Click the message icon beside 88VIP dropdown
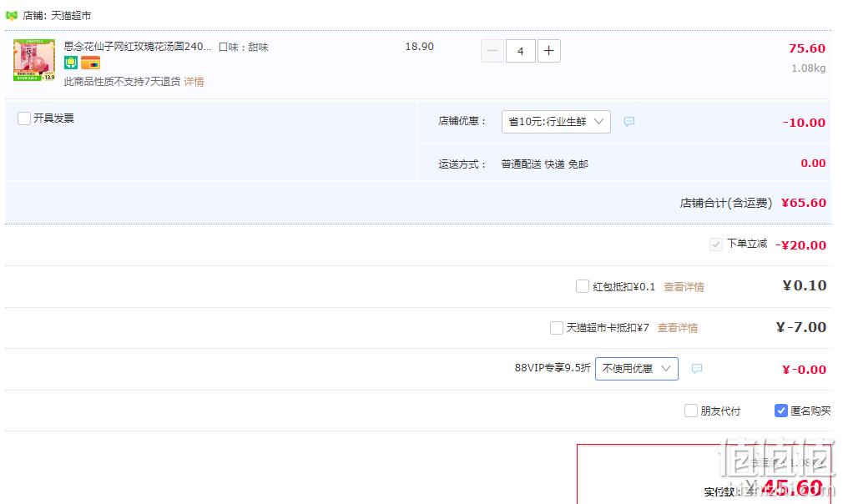843x504 pixels. point(697,369)
